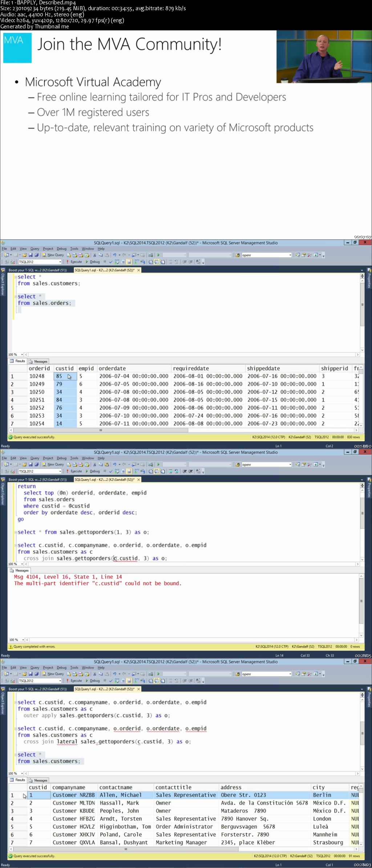This screenshot has height=868, width=372.
Task: Click Execute in the orders-results SSMS window
Action: [74, 262]
